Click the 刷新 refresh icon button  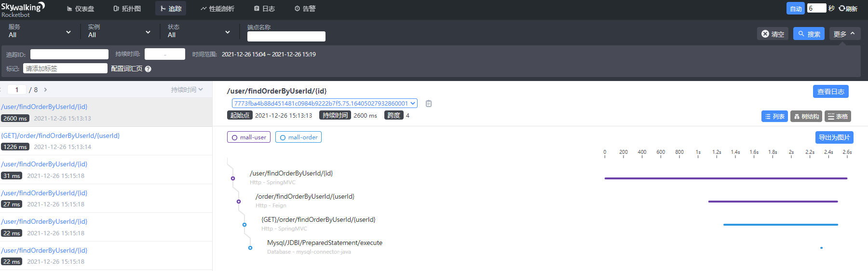(848, 9)
